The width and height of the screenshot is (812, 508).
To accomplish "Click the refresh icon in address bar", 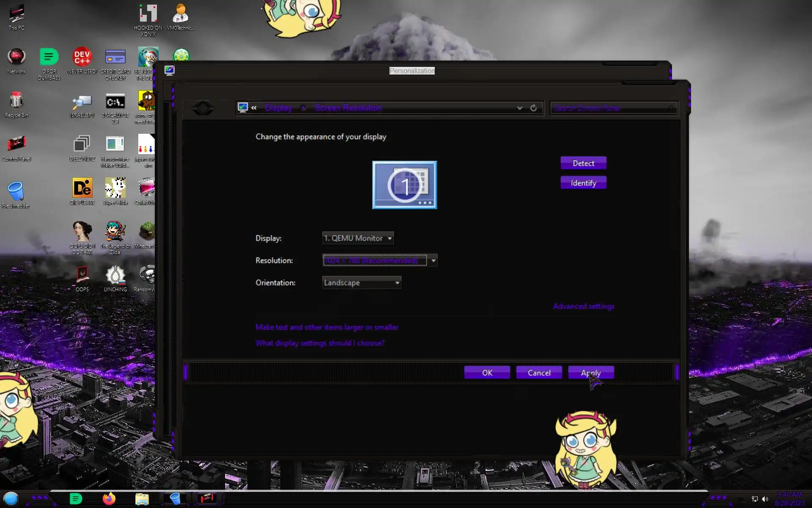I will pos(533,108).
